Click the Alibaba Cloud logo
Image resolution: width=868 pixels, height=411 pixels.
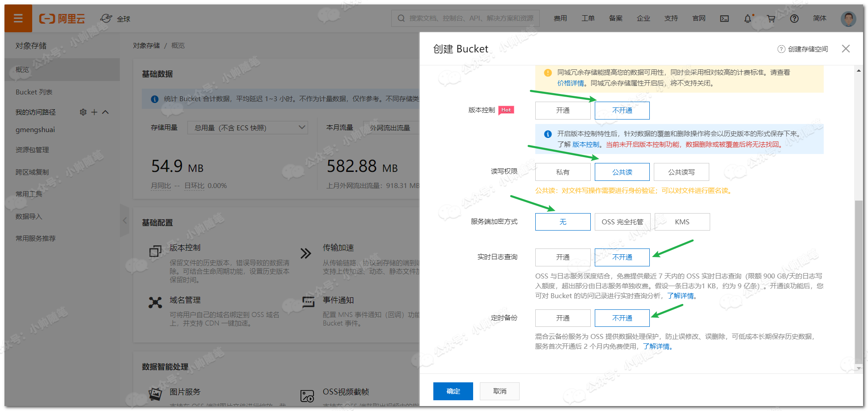62,18
